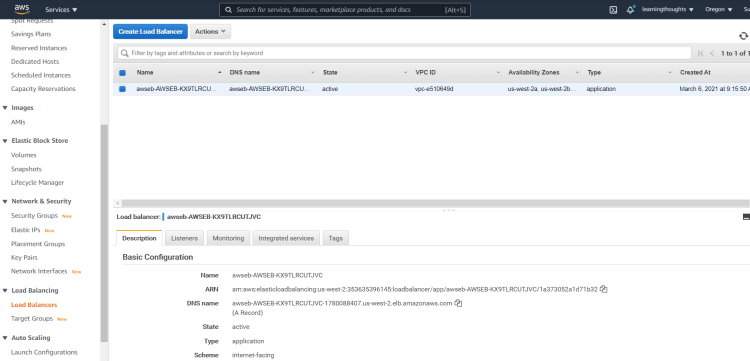
Task: Focus the filter by tags input
Action: [x=405, y=53]
